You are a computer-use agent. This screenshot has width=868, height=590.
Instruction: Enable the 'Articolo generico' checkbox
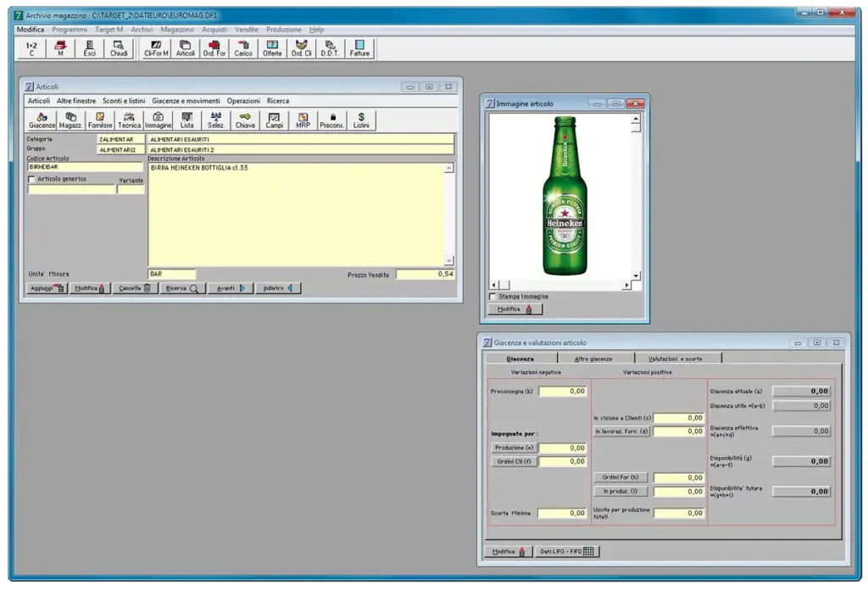tap(31, 180)
